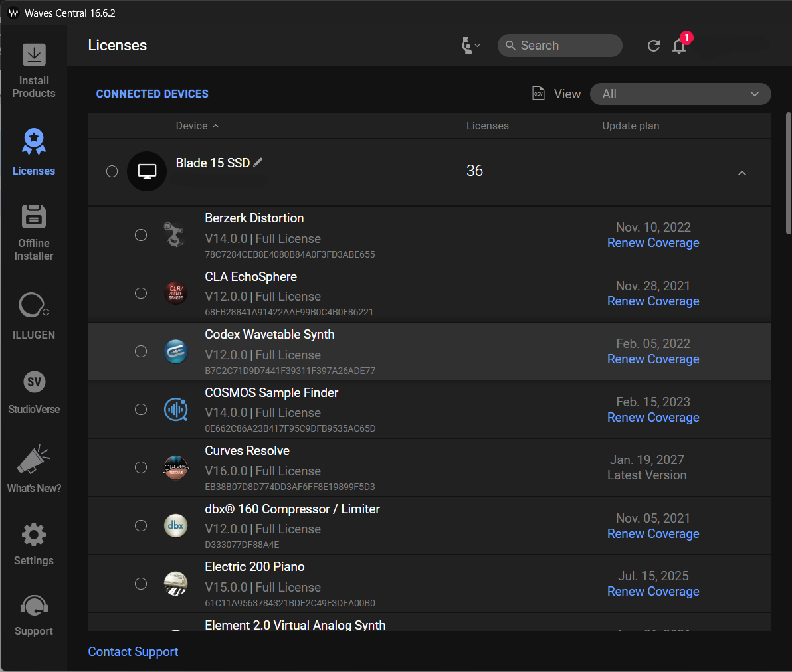Renew Coverage for CLA EchoSphere
Image resolution: width=792 pixels, height=672 pixels.
(x=653, y=301)
